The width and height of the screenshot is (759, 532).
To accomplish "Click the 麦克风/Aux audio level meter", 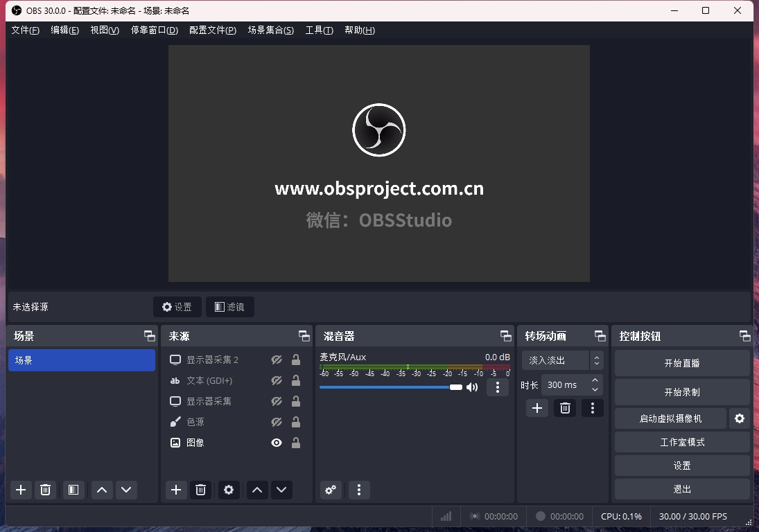I will coord(415,367).
